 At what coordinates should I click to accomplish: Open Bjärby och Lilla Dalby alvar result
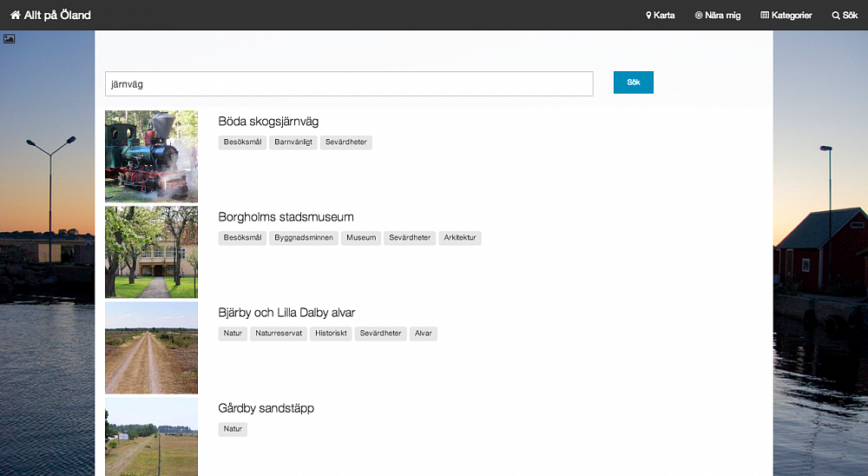coord(286,313)
